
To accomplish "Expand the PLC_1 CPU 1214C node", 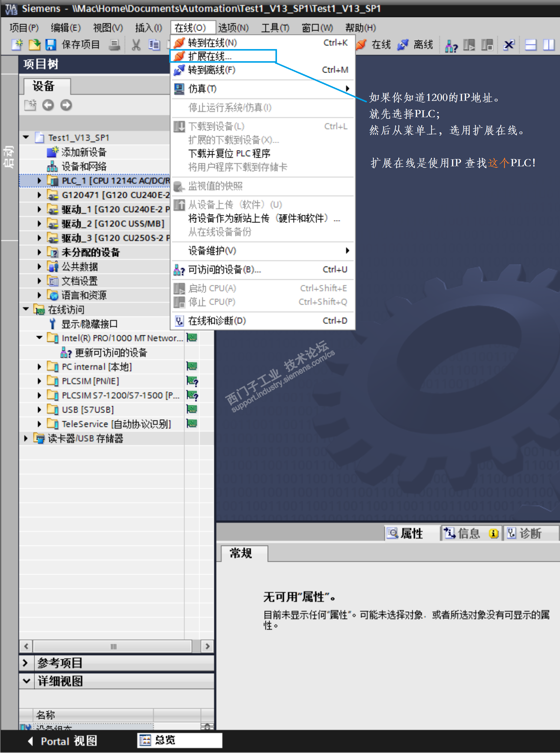I will pyautogui.click(x=39, y=181).
